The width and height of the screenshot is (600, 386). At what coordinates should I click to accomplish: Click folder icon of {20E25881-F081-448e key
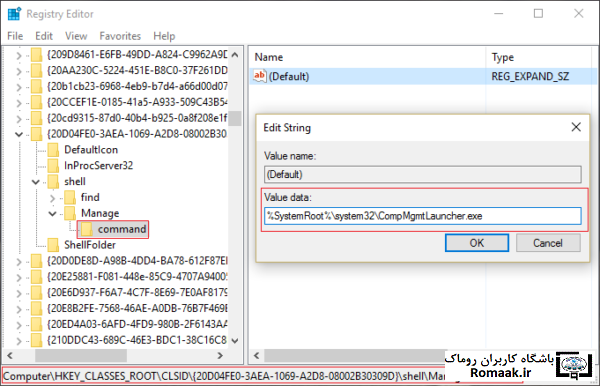(x=36, y=277)
